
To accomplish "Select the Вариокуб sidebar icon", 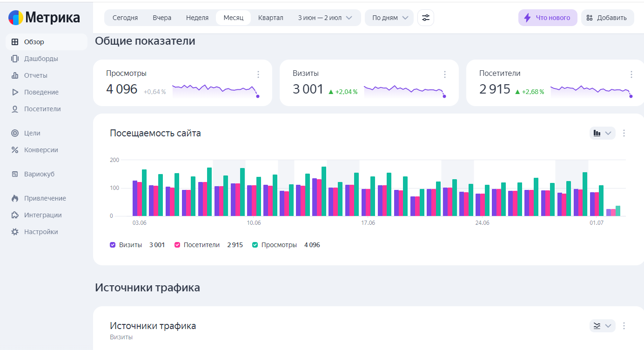I will (x=14, y=174).
